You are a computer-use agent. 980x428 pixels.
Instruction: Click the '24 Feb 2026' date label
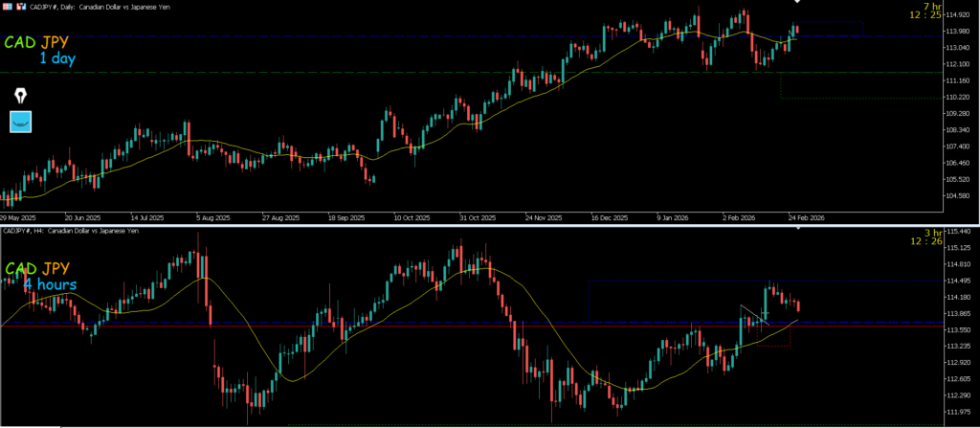pos(806,218)
